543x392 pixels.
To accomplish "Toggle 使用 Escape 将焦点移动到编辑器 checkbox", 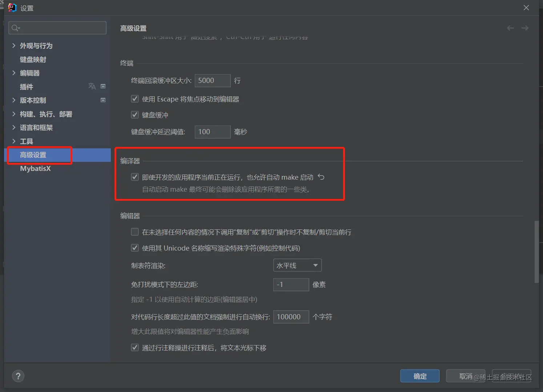I will (x=135, y=99).
